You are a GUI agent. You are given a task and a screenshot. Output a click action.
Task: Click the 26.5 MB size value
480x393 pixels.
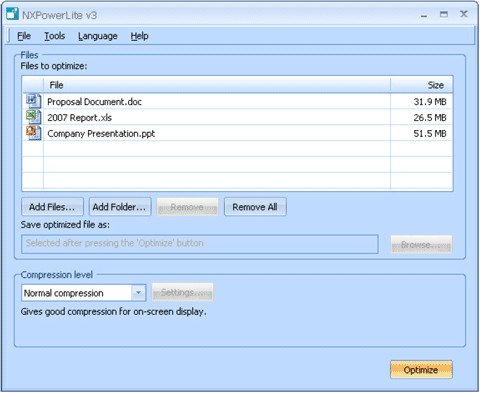tap(430, 117)
